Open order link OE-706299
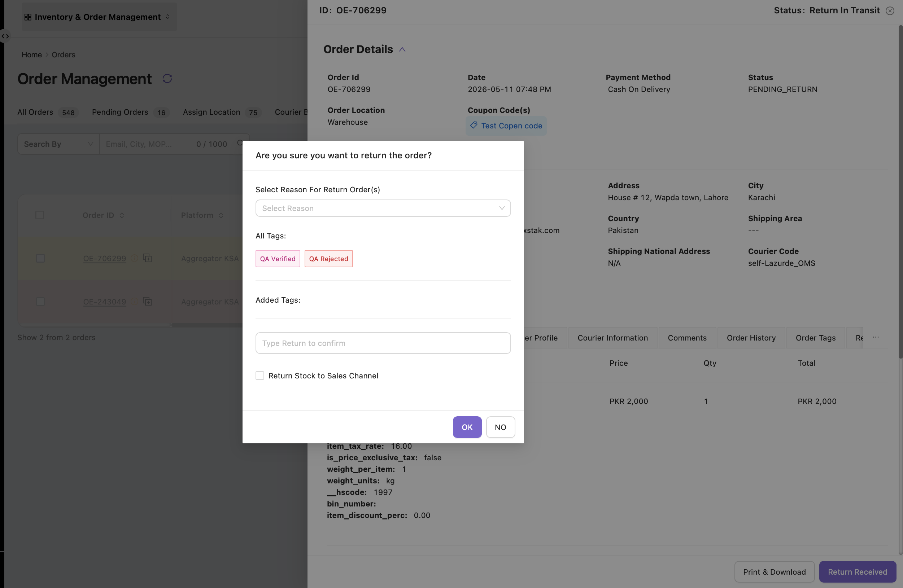 click(105, 259)
